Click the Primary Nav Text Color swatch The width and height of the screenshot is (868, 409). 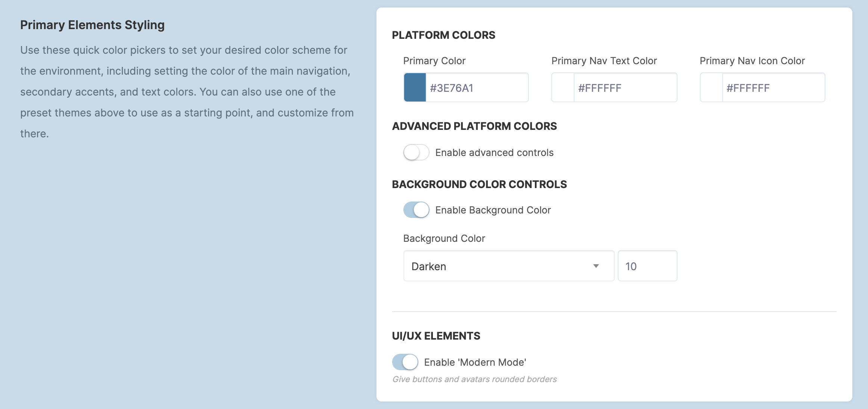click(563, 88)
